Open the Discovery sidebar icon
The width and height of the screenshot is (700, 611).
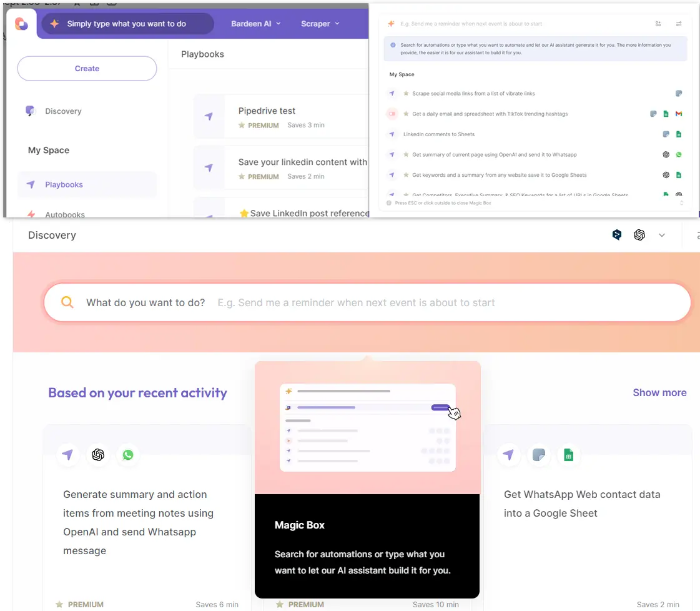click(31, 111)
